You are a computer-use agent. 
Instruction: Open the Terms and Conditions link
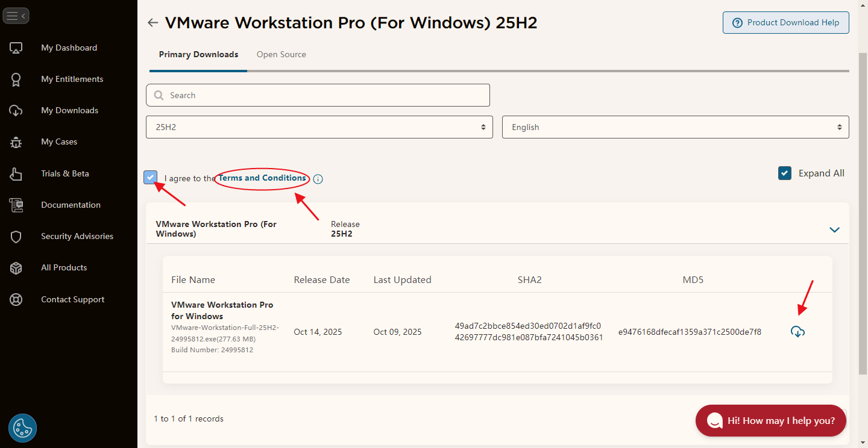(262, 178)
